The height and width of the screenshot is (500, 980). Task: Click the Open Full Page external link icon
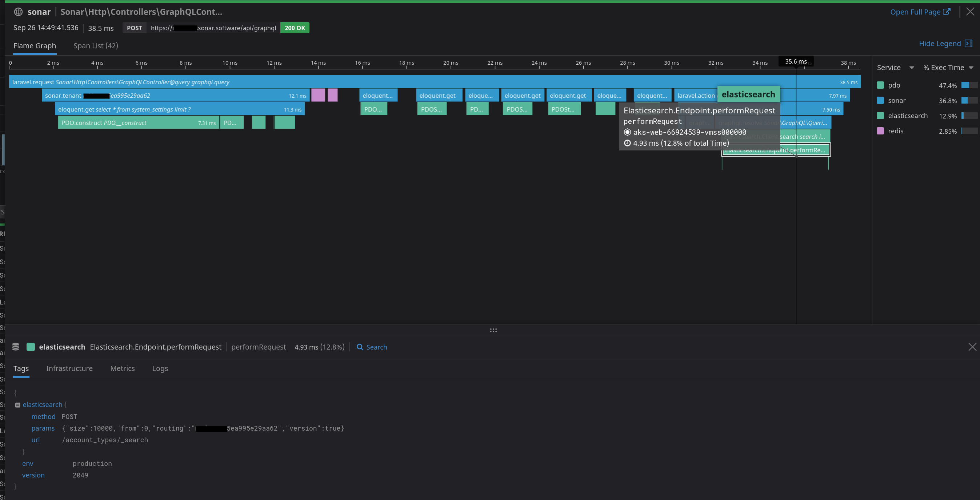coord(947,11)
